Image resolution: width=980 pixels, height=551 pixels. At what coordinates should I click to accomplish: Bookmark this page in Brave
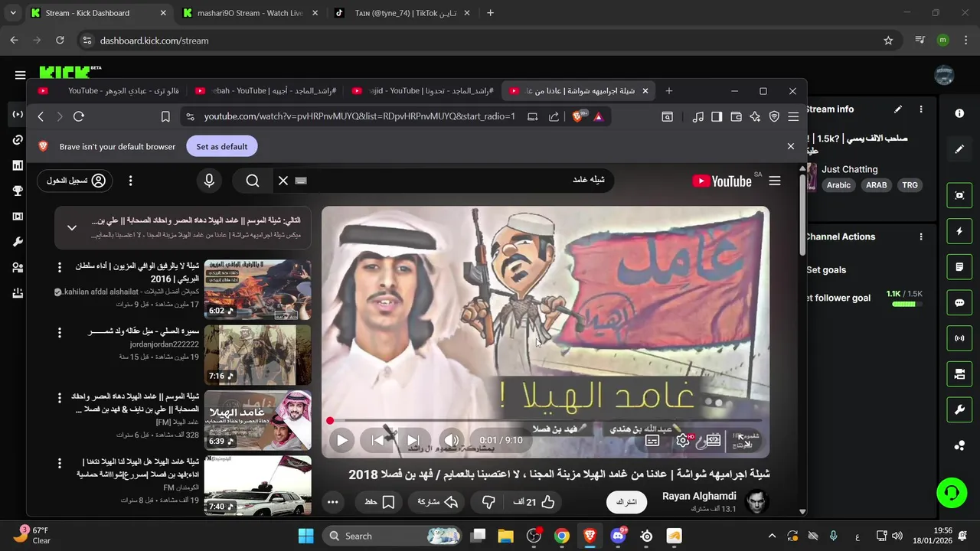[x=165, y=116]
